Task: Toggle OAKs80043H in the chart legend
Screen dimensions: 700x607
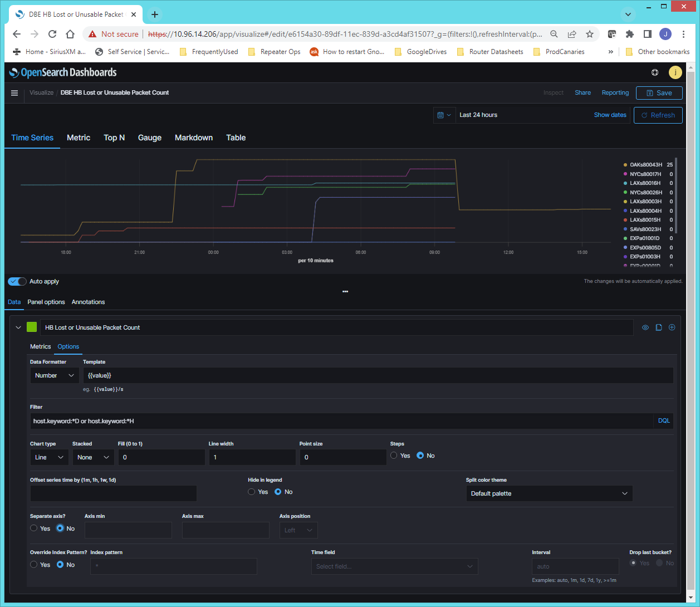Action: click(x=646, y=165)
